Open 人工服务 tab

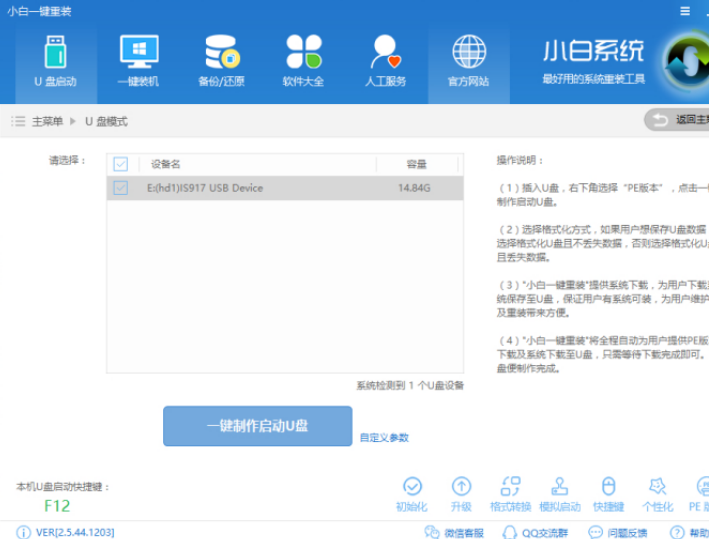386,63
